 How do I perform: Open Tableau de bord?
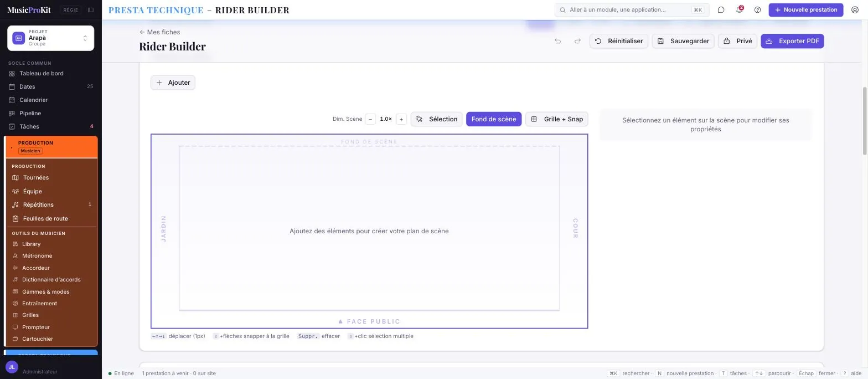[x=50, y=74]
